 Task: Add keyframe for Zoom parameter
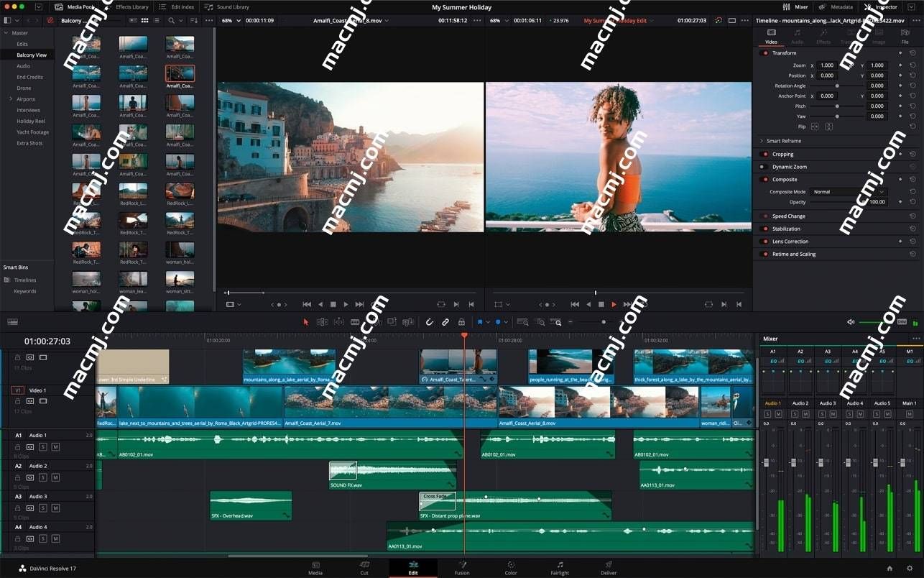click(900, 65)
